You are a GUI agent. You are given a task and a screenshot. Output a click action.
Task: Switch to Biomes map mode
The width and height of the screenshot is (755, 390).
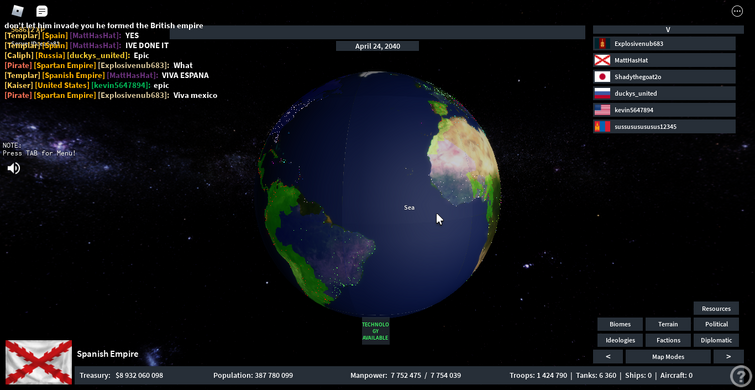click(x=620, y=325)
